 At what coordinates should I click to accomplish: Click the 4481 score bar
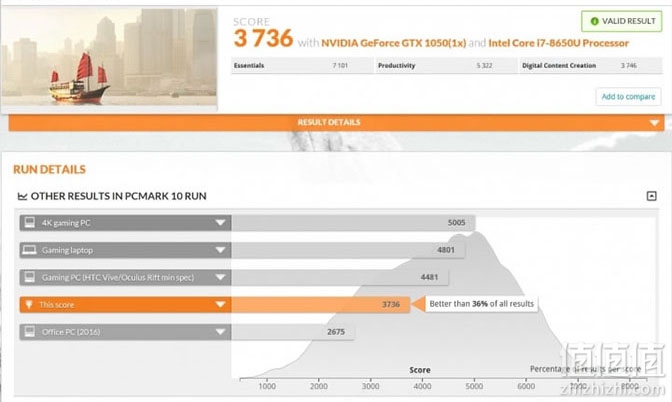point(340,278)
